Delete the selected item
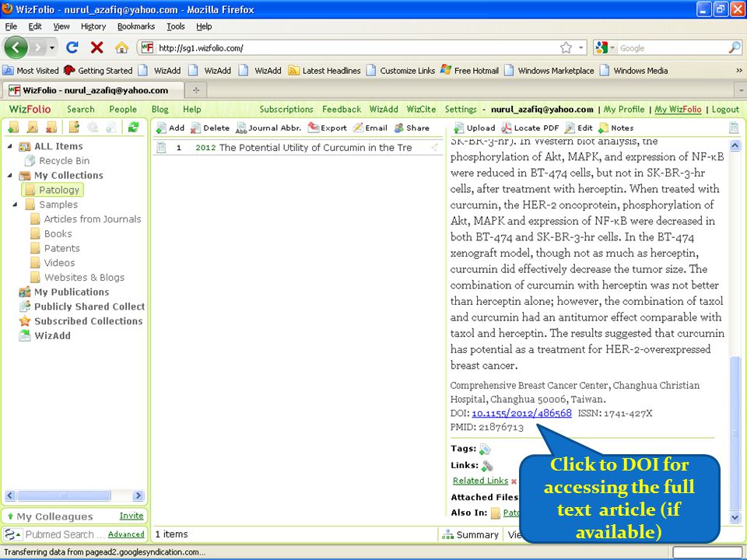The height and width of the screenshot is (560, 747). coord(210,128)
